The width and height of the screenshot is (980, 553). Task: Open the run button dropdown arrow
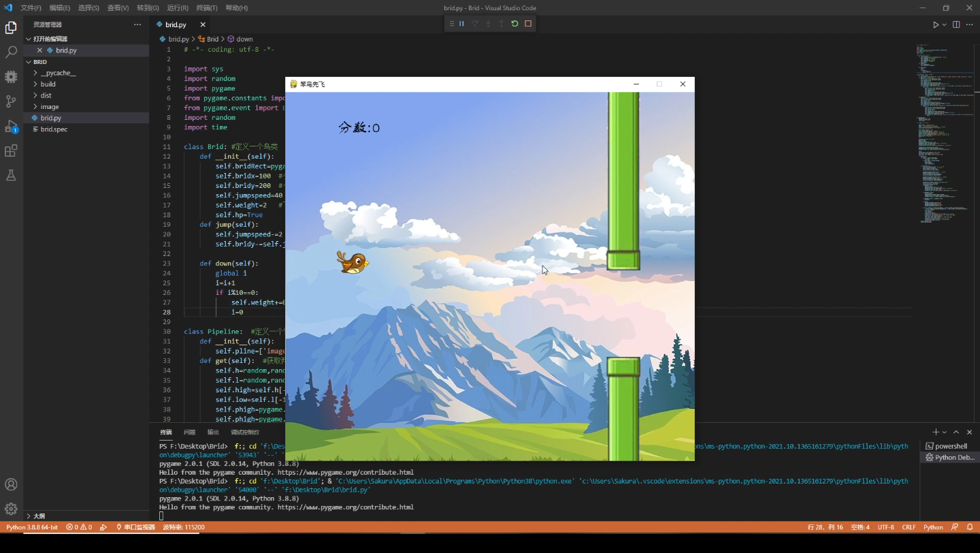point(945,25)
